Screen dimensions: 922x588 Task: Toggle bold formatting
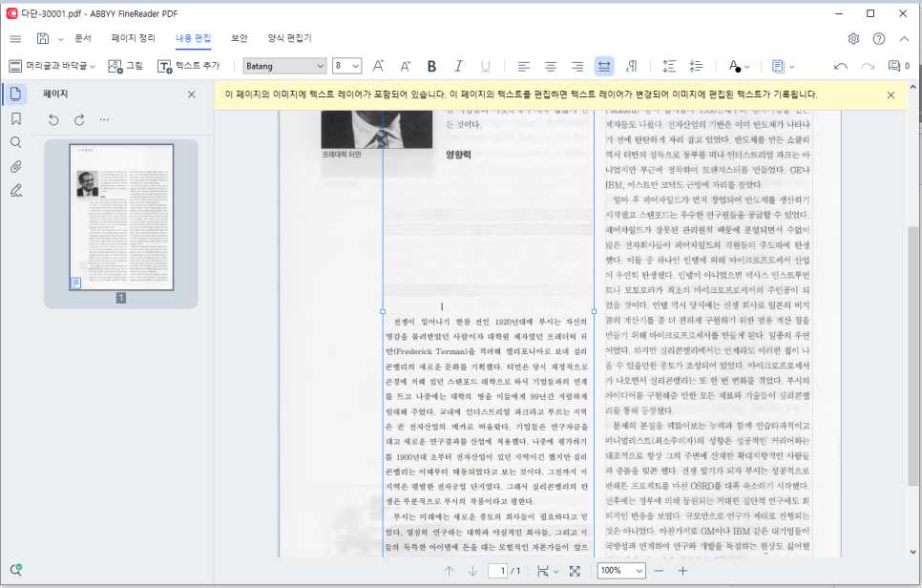point(431,66)
